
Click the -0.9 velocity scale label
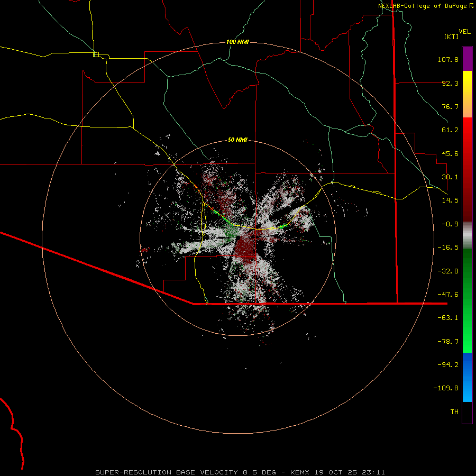coord(450,224)
